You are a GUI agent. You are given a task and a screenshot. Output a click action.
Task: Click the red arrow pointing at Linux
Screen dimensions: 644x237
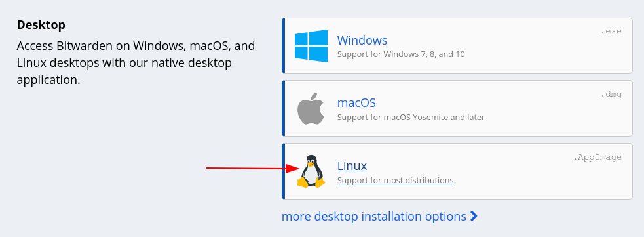tap(253, 168)
